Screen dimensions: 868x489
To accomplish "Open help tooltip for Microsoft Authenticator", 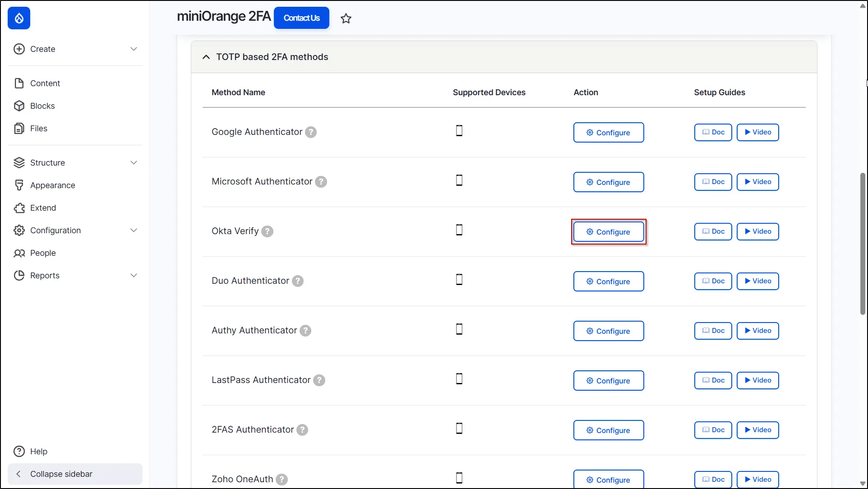I will coord(321,182).
